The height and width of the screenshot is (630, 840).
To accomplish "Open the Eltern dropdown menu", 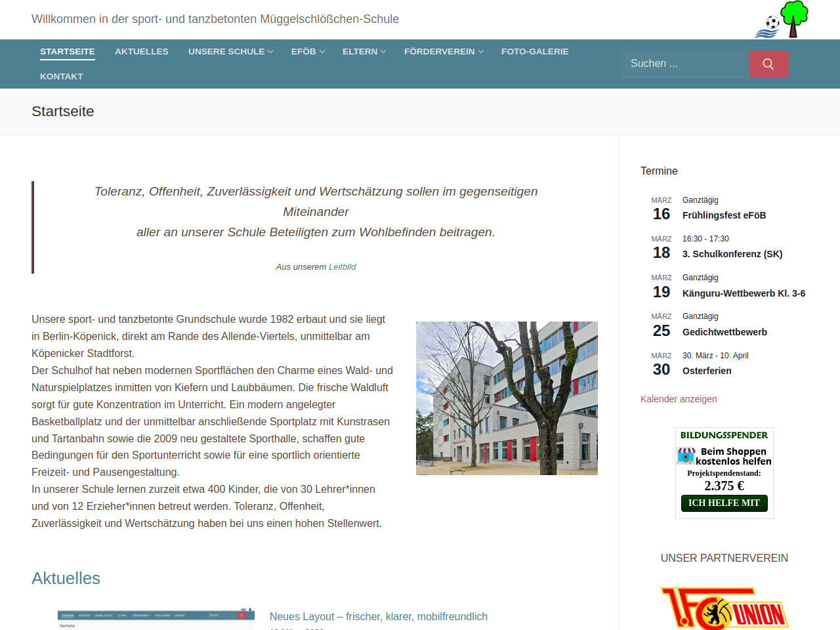I will tap(364, 51).
